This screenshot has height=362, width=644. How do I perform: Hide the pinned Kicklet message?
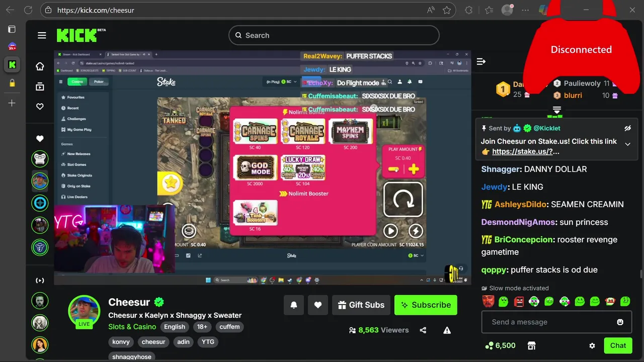pyautogui.click(x=627, y=128)
